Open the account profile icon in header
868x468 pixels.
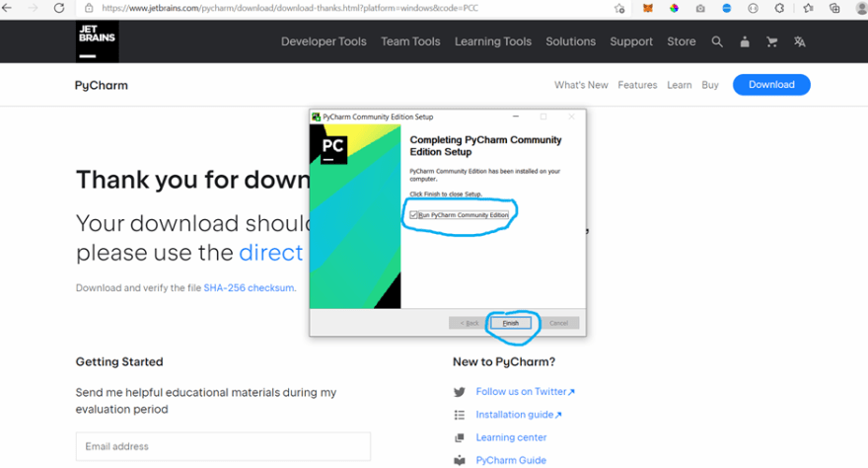click(x=745, y=41)
